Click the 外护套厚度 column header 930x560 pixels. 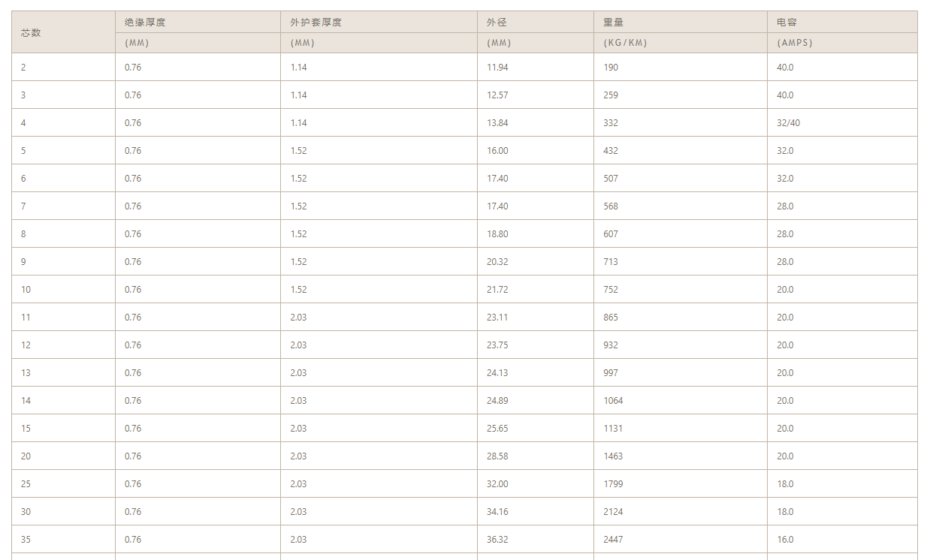(x=316, y=23)
